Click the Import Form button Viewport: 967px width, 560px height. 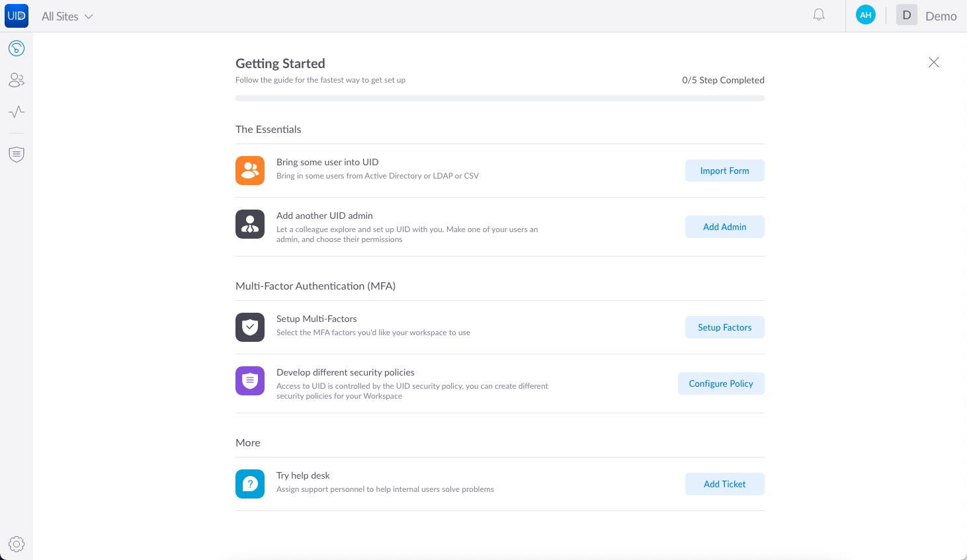[724, 171]
